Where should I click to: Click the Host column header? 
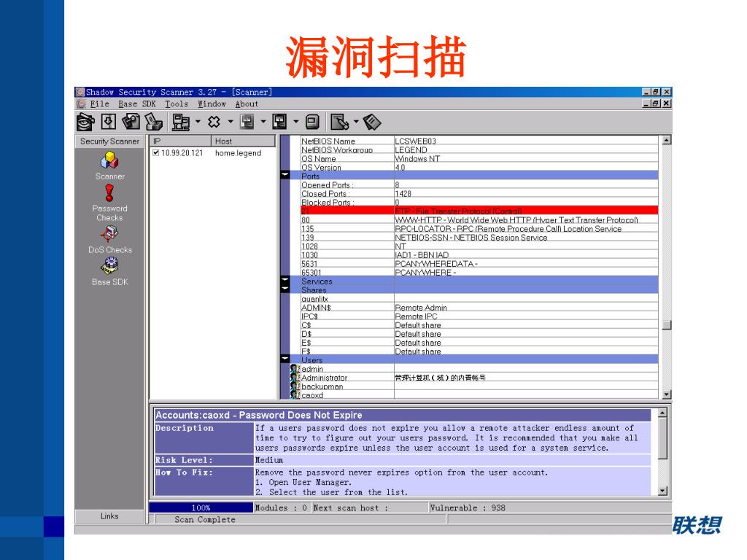pos(243,141)
